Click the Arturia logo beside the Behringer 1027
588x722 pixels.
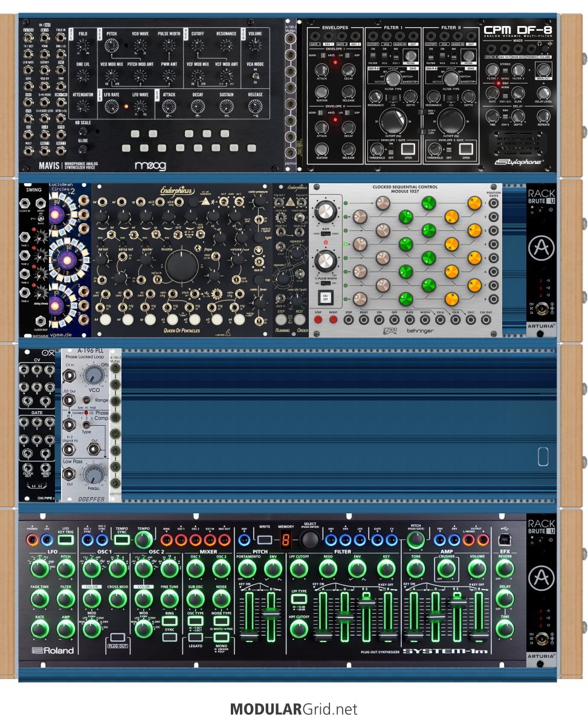[541, 248]
